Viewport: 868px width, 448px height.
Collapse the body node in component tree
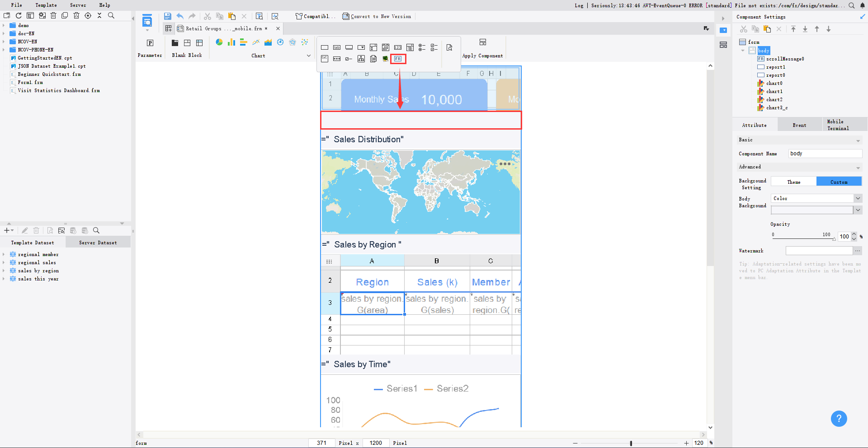(743, 51)
